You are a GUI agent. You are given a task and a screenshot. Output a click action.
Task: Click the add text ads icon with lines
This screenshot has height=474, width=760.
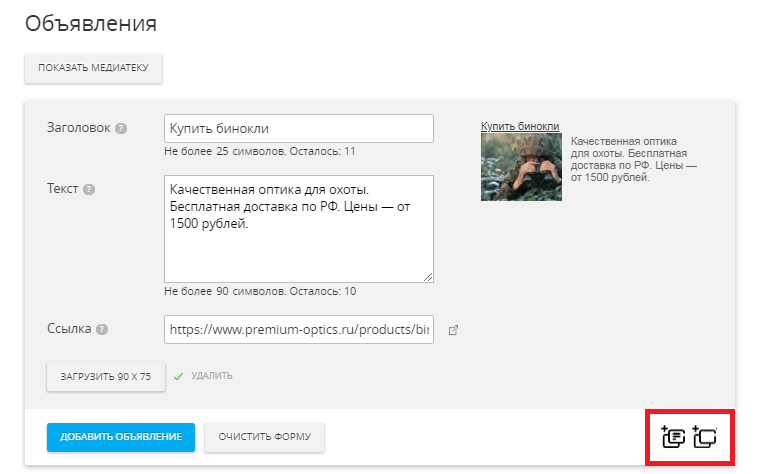(x=673, y=437)
